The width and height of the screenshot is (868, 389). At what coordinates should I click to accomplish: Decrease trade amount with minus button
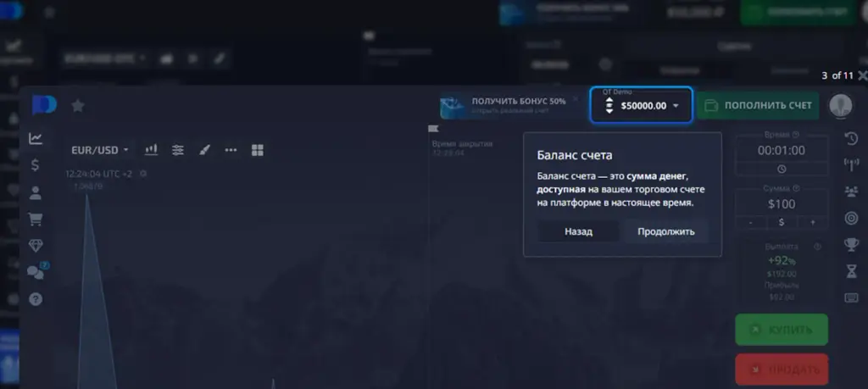751,222
